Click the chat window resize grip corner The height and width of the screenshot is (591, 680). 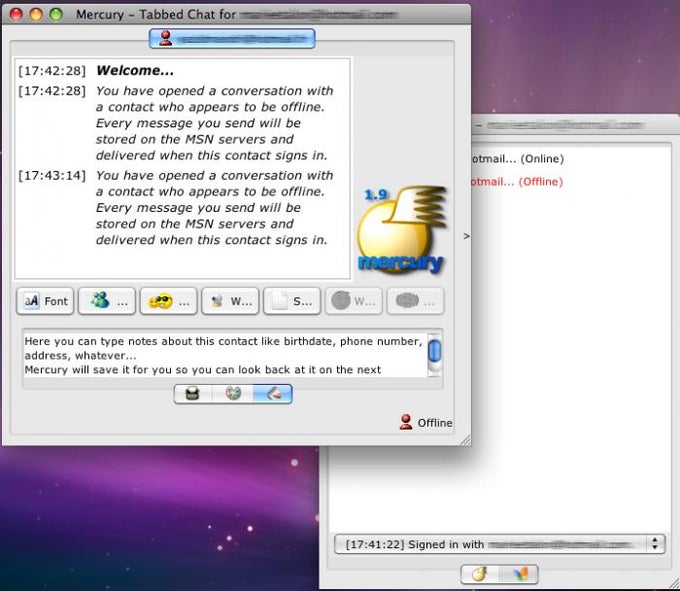(x=465, y=440)
